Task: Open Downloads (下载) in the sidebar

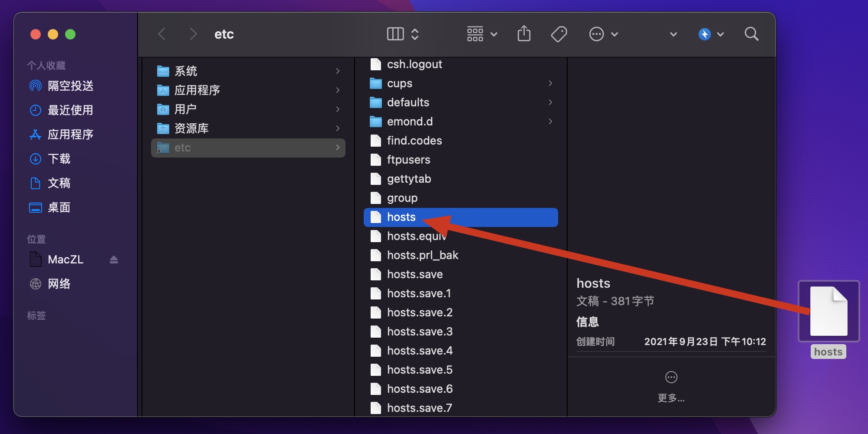Action: click(59, 159)
